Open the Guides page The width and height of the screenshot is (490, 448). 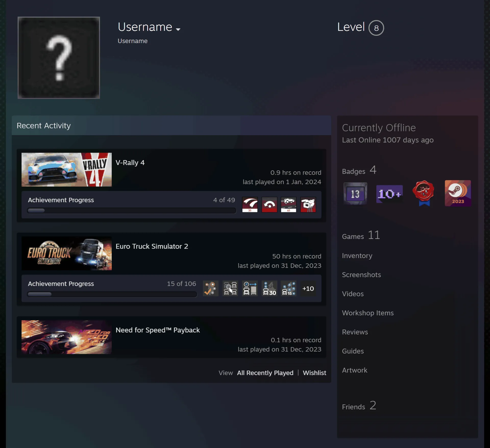353,351
